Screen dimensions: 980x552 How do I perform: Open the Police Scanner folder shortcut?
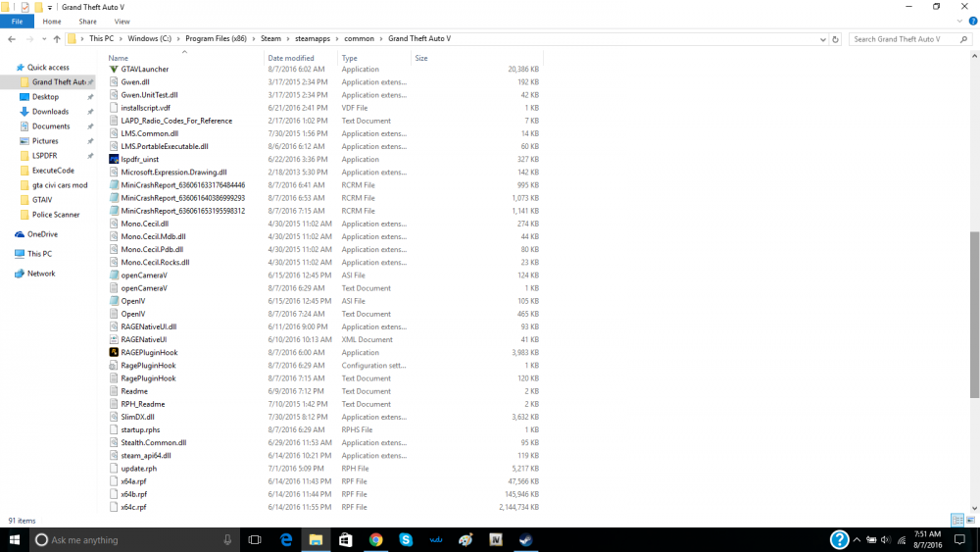pyautogui.click(x=56, y=215)
